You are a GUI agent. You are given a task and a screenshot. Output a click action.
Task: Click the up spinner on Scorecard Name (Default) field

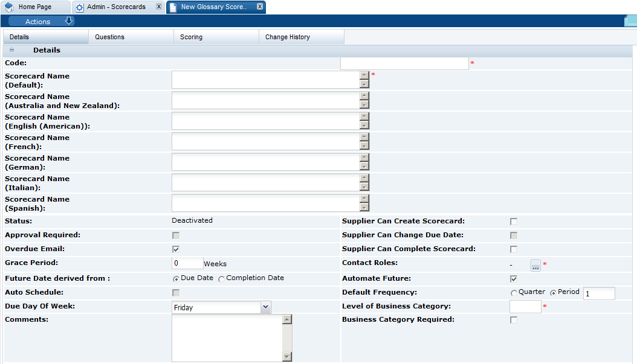[363, 75]
